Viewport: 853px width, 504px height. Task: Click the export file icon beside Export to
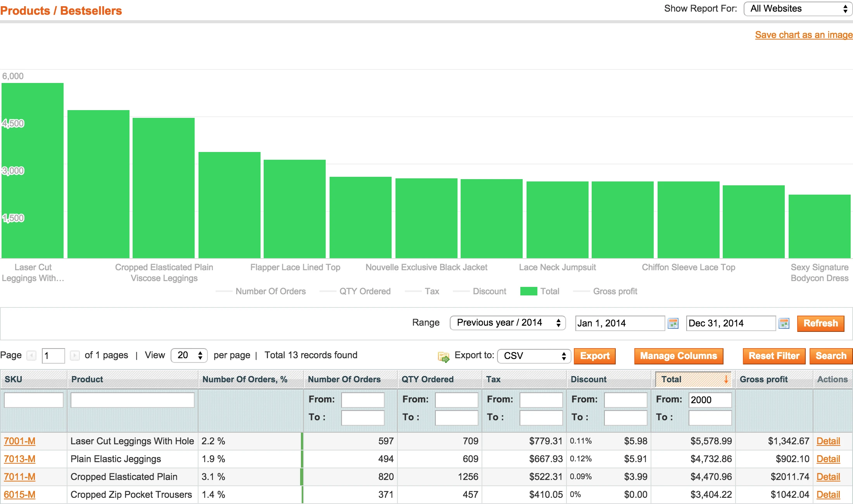pyautogui.click(x=443, y=356)
